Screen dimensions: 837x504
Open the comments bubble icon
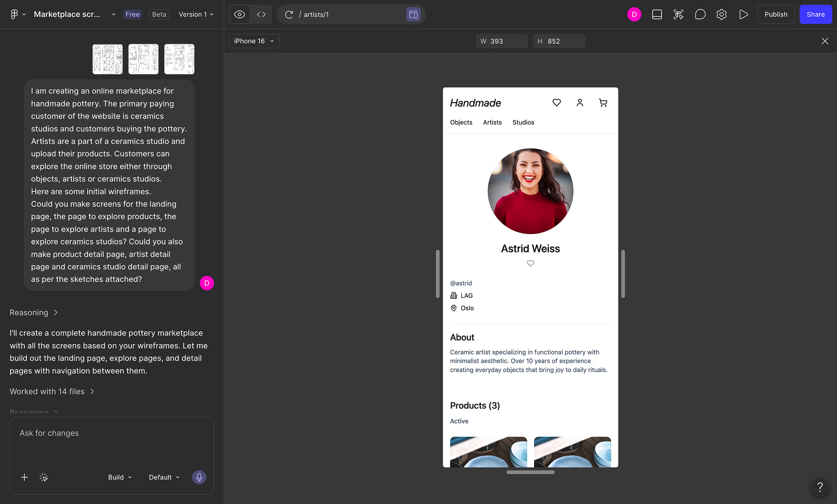700,14
